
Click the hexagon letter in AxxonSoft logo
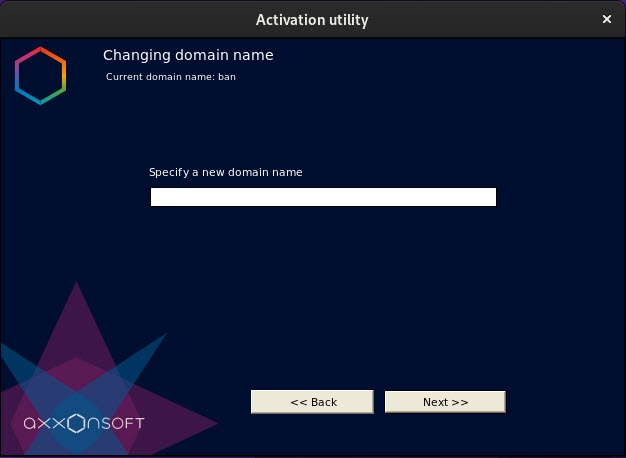pos(78,423)
